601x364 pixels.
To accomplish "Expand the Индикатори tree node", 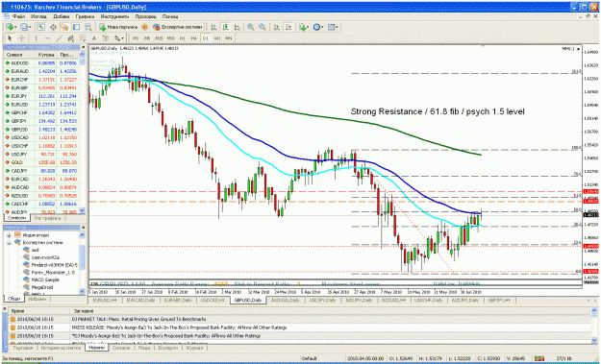I will (9, 235).
